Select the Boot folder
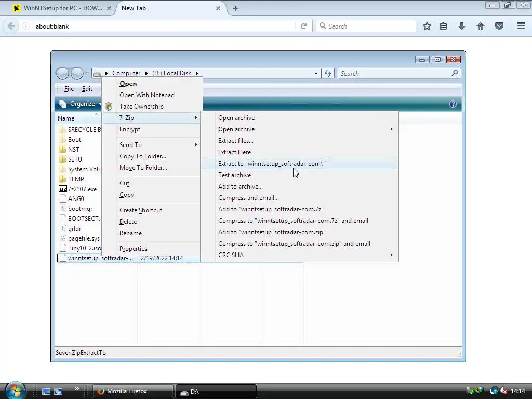 [x=70, y=140]
